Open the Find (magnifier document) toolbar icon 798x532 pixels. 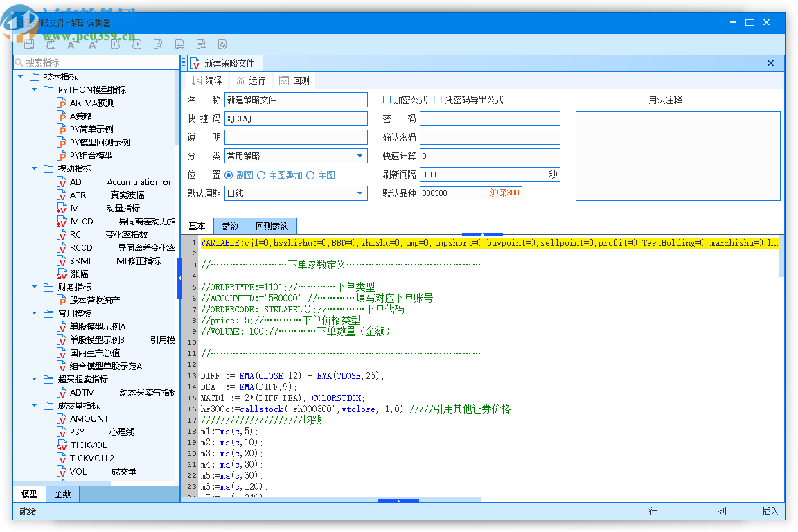(x=158, y=45)
